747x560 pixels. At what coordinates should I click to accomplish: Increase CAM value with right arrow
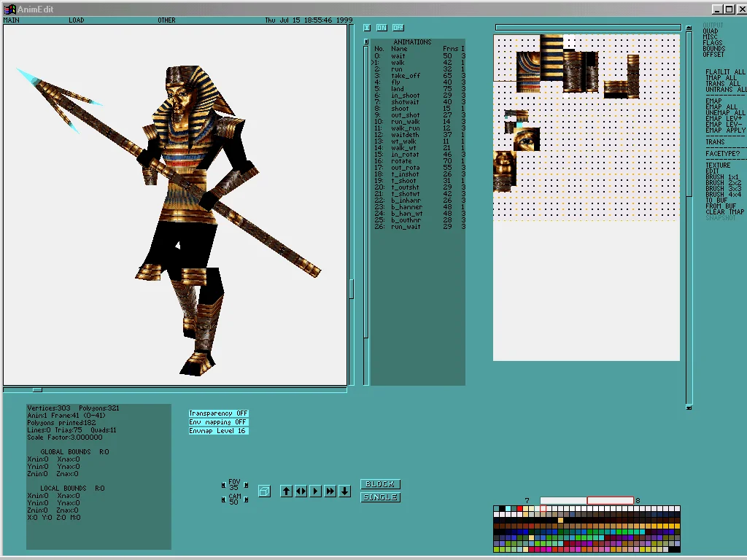[x=246, y=499]
